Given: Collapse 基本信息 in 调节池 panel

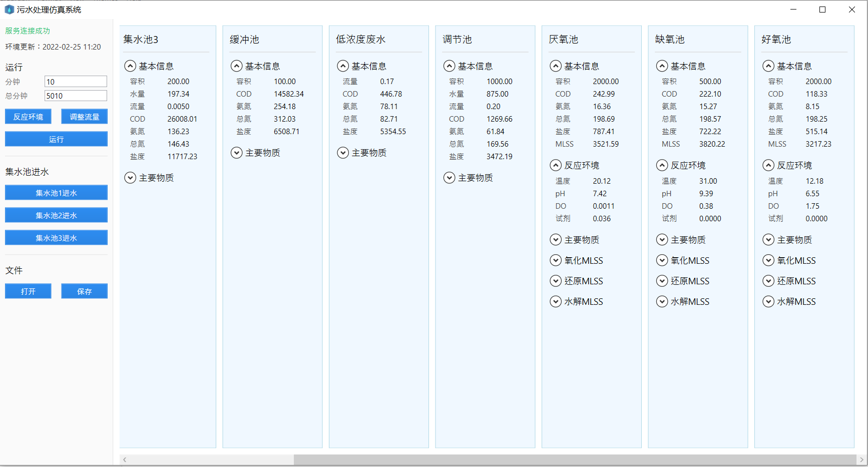Looking at the screenshot, I should click(x=450, y=66).
